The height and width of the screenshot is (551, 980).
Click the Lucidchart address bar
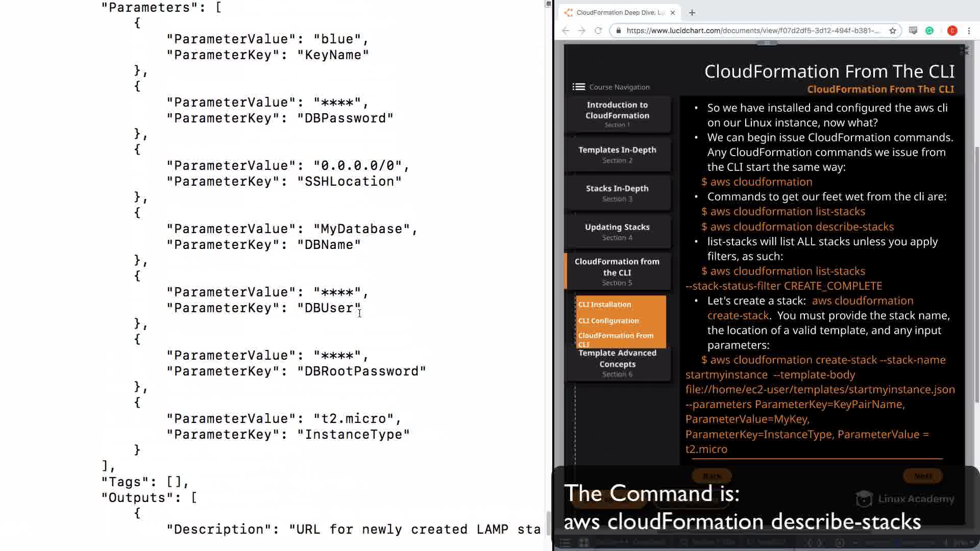click(x=753, y=31)
